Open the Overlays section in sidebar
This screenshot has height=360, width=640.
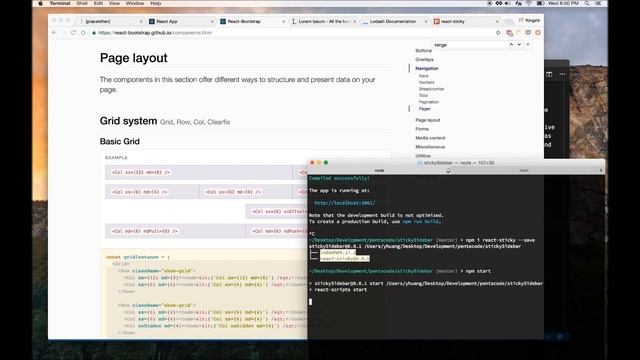point(424,60)
